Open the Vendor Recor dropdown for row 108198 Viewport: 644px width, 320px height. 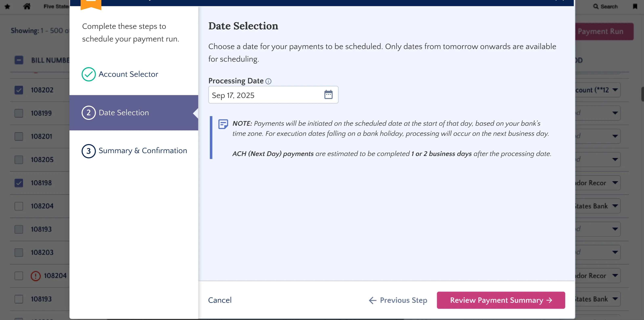click(x=598, y=183)
